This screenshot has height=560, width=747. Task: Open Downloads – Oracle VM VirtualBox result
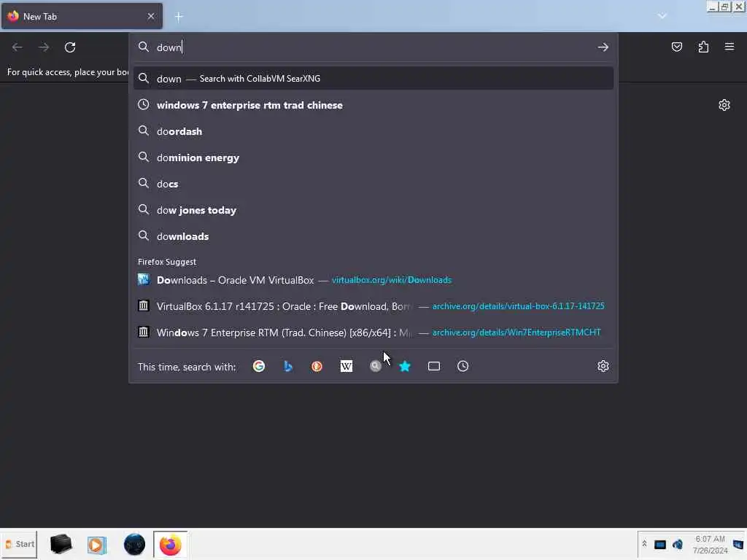(x=373, y=280)
